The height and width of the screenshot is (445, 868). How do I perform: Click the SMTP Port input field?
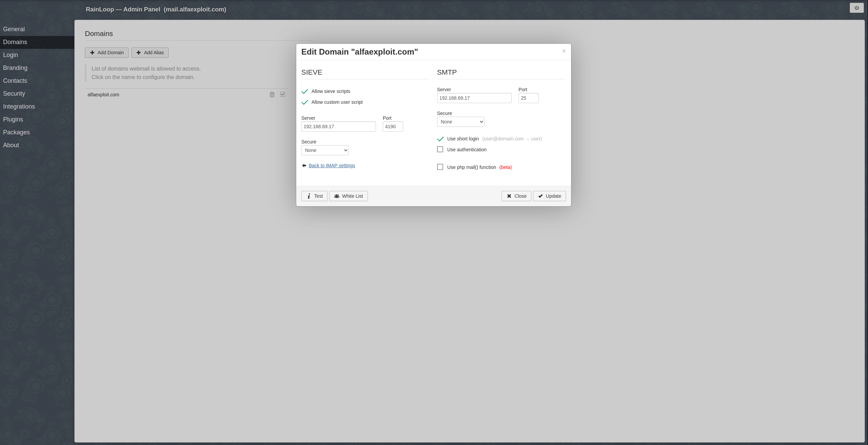pos(528,98)
